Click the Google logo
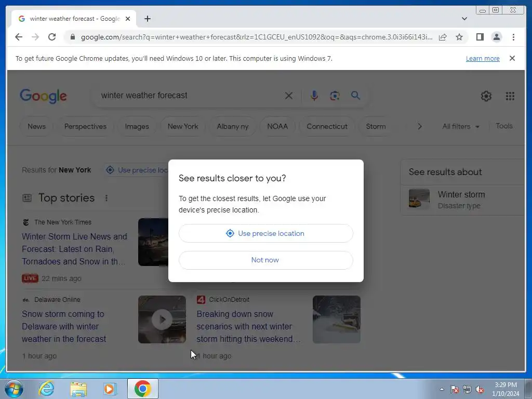532x399 pixels. pyautogui.click(x=44, y=96)
